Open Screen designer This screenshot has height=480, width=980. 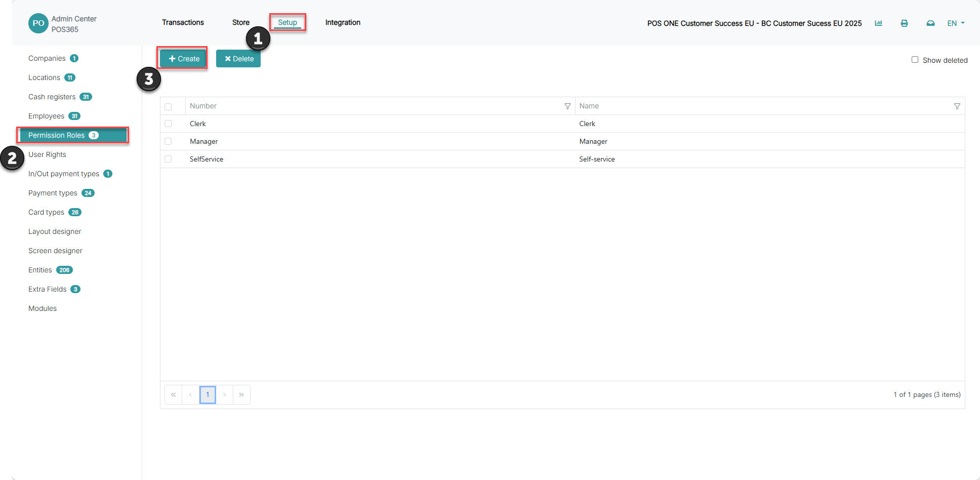55,251
